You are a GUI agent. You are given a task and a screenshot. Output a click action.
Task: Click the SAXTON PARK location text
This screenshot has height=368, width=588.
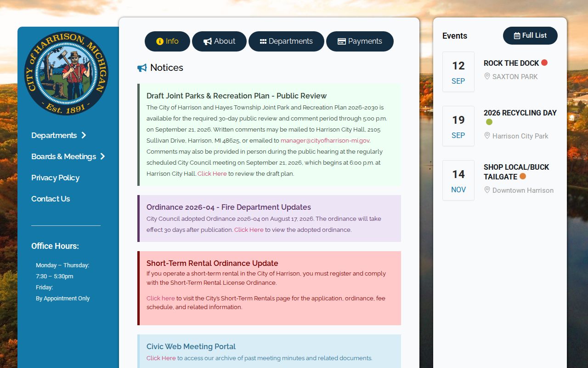click(515, 77)
